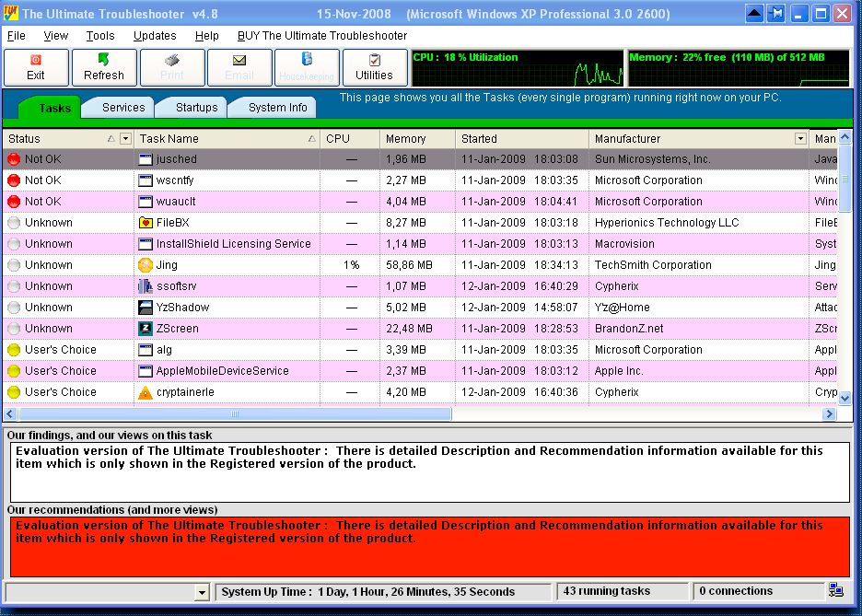862x616 pixels.
Task: Expand the Manufacturer column filter dropdown
Action: point(799,139)
